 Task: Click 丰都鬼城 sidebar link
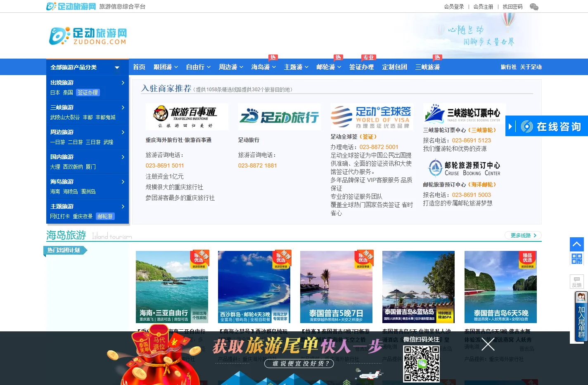105,117
